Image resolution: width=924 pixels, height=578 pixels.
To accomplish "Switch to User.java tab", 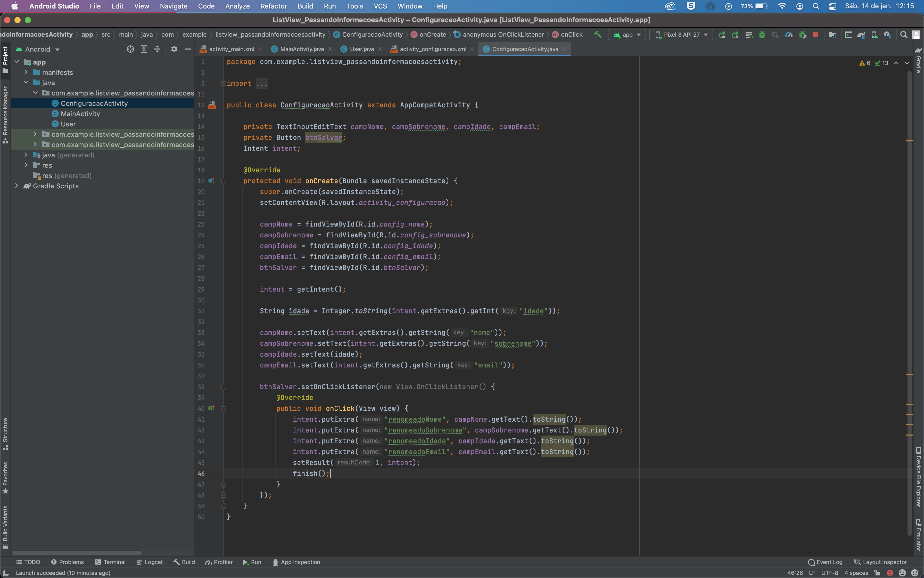I will coord(361,49).
